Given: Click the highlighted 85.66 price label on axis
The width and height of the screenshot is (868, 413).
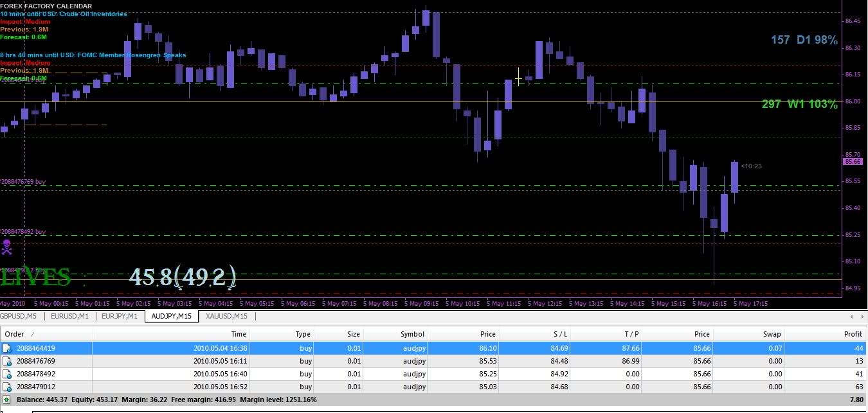Looking at the screenshot, I should (852, 162).
